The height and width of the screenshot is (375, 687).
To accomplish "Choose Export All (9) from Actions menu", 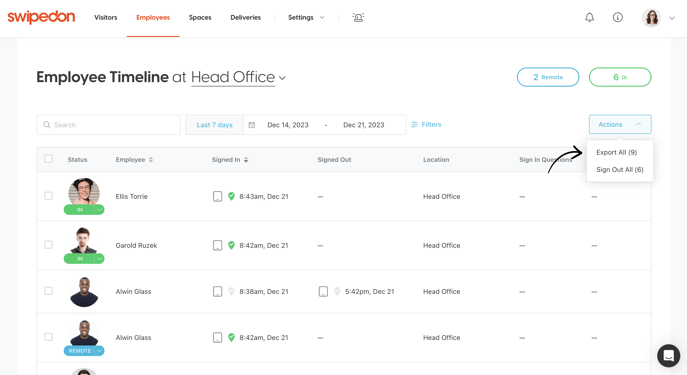I will click(616, 152).
